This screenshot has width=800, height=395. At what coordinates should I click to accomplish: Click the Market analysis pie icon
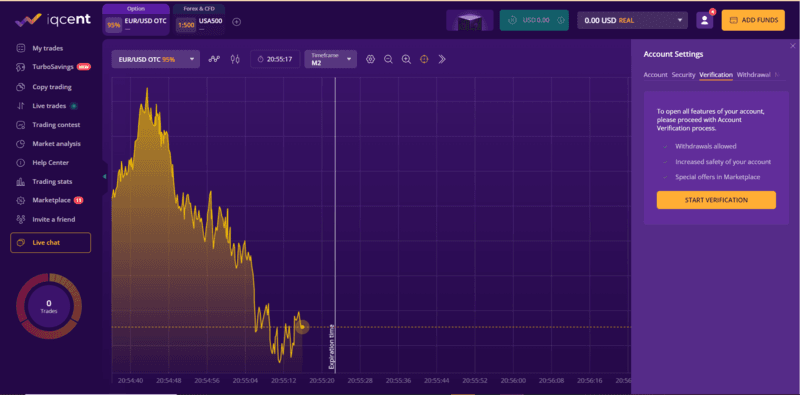click(x=21, y=144)
